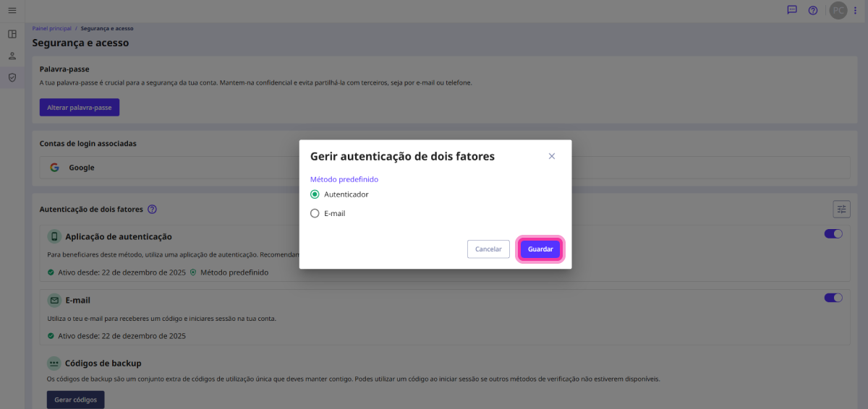
Task: Close the Gerir autenticação dialog
Action: [x=552, y=156]
